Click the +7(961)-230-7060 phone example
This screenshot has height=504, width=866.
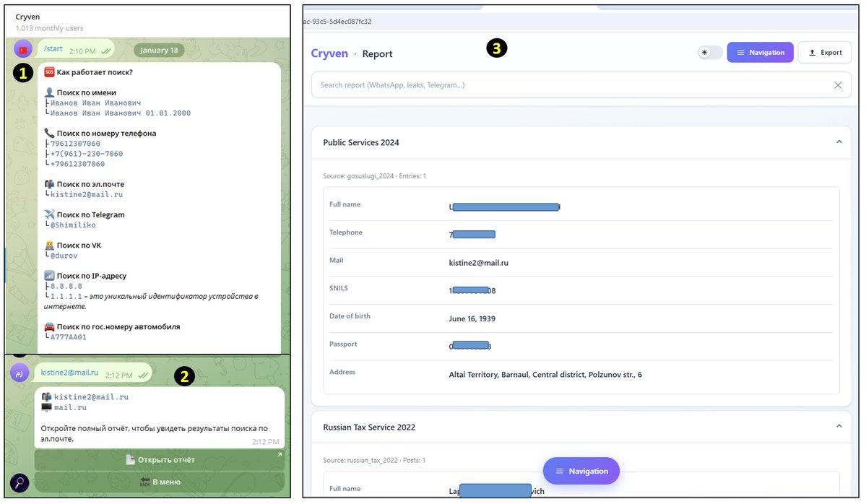click(x=87, y=154)
